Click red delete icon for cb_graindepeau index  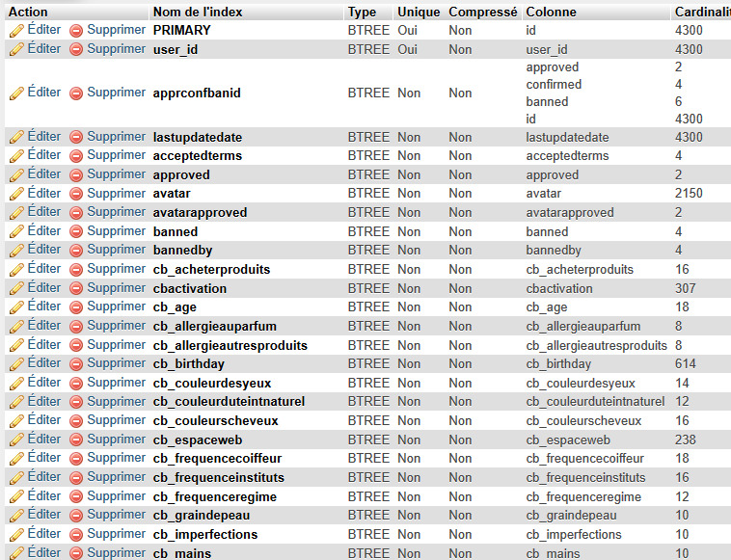(76, 516)
